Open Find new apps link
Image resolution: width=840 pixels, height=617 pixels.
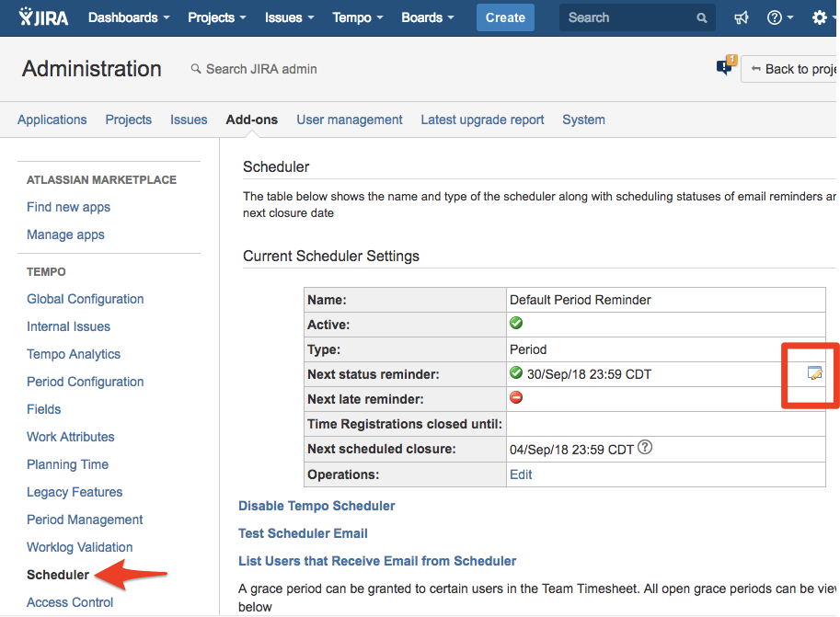pos(69,207)
